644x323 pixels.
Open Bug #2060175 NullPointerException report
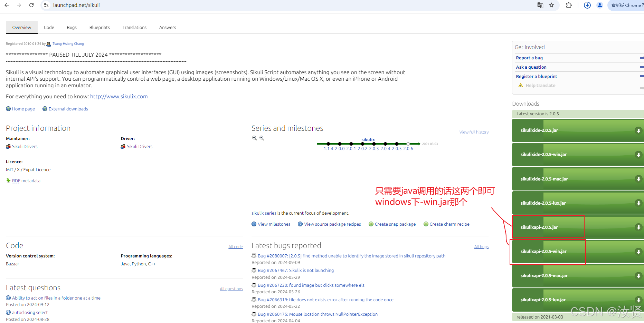pyautogui.click(x=318, y=314)
